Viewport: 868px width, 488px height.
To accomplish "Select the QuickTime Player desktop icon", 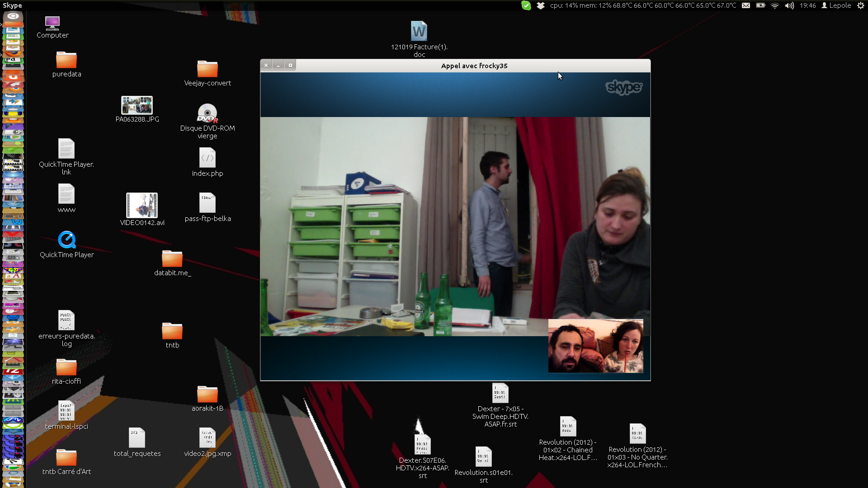I will 66,240.
